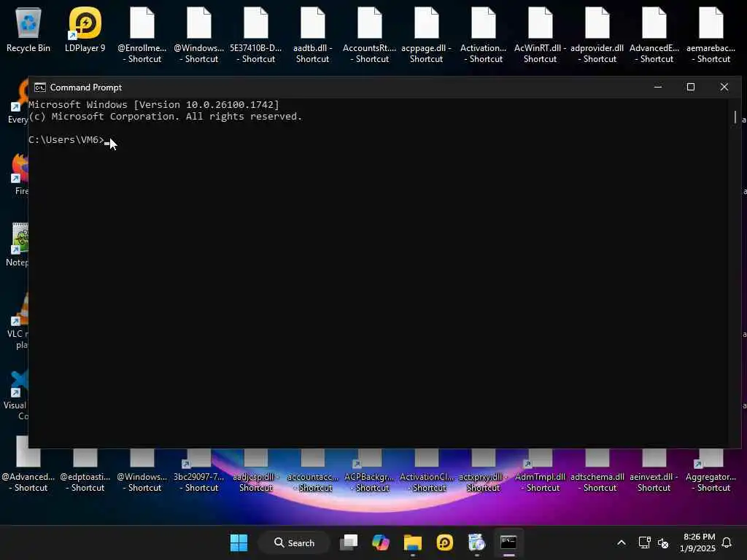Select the VLC media player desktop shortcut
Image resolution: width=747 pixels, height=560 pixels.
point(18,322)
